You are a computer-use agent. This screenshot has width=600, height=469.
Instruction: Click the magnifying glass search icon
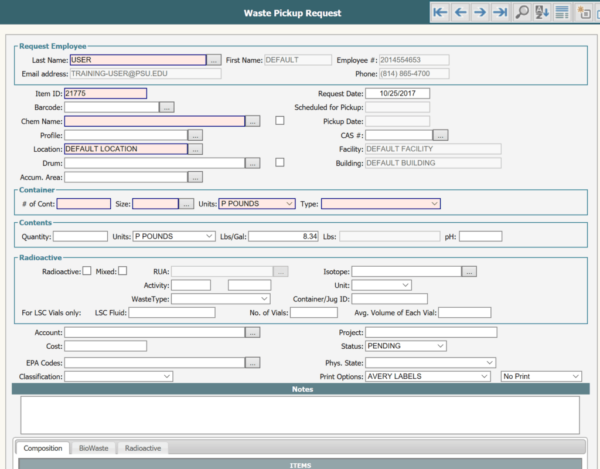point(522,12)
